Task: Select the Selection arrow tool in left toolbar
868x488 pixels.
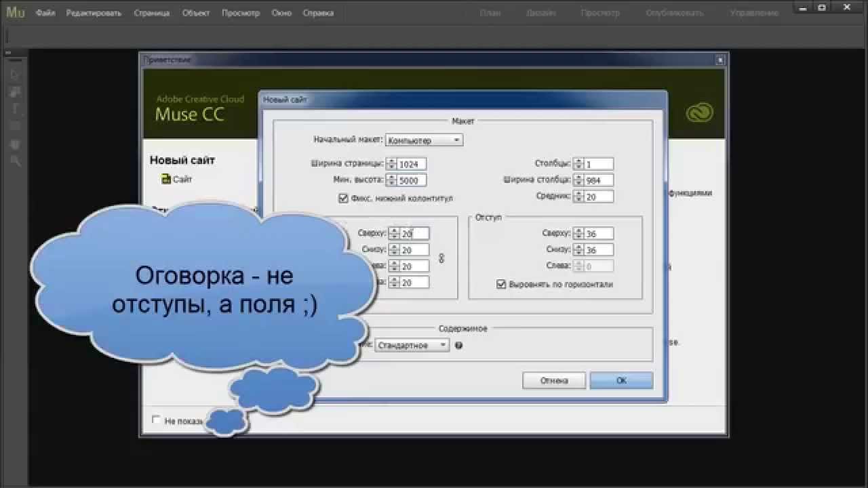Action: click(15, 74)
